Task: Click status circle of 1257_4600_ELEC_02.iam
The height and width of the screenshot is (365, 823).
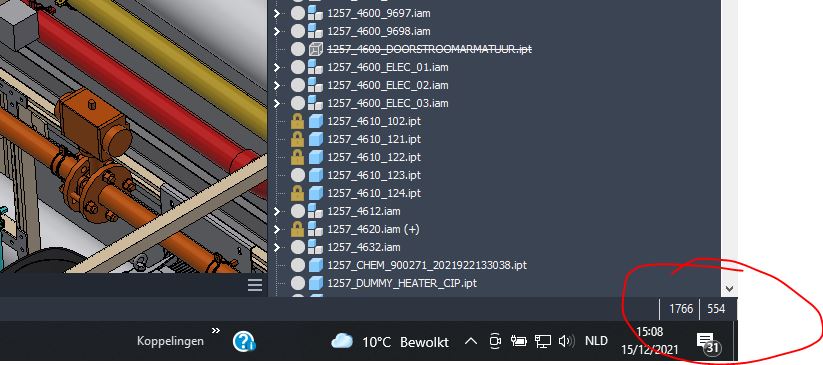Action: (298, 85)
